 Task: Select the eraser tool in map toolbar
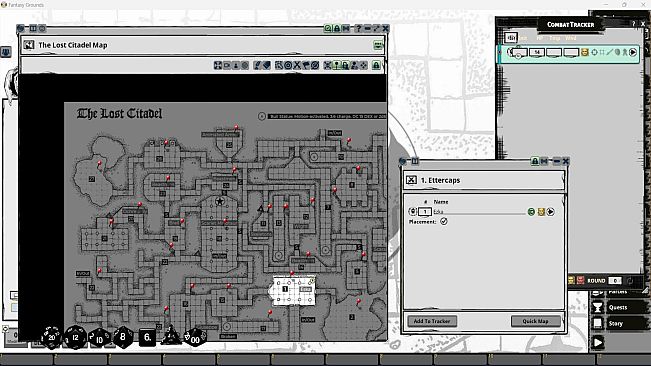coord(266,65)
